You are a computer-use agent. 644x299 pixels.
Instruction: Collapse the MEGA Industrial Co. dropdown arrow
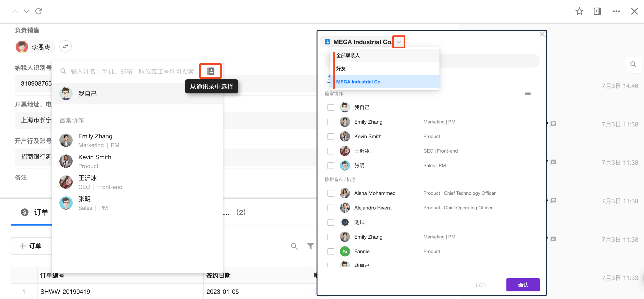pyautogui.click(x=398, y=42)
